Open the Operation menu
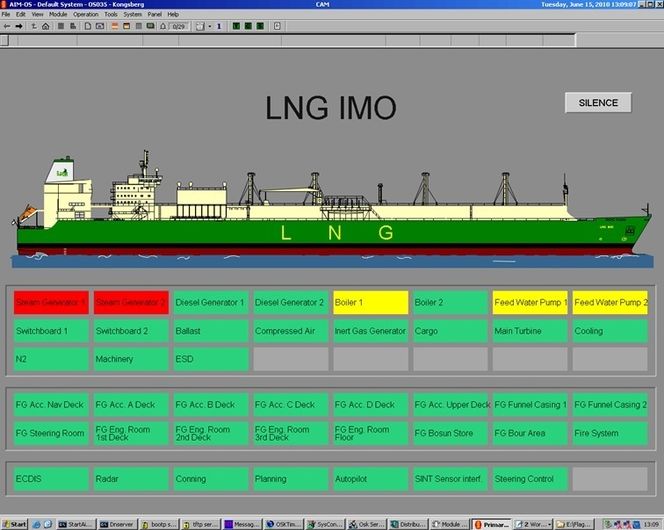 (86, 15)
